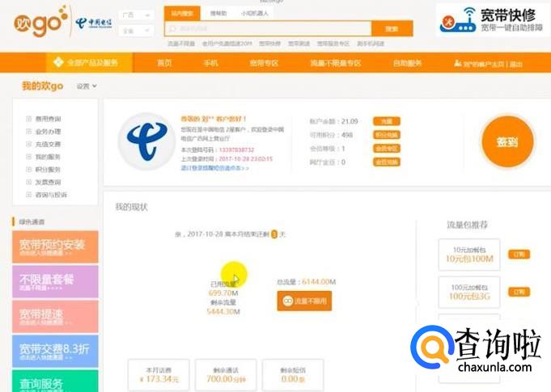
Task: Click the orange button beside 网厅金豆
Action: tap(386, 162)
